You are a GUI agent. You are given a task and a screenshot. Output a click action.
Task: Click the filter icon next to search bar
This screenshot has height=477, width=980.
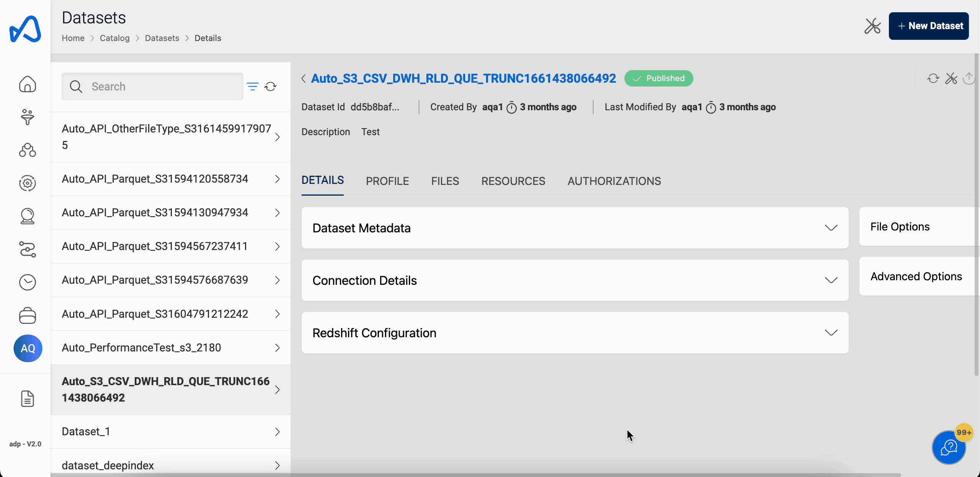pyautogui.click(x=253, y=86)
